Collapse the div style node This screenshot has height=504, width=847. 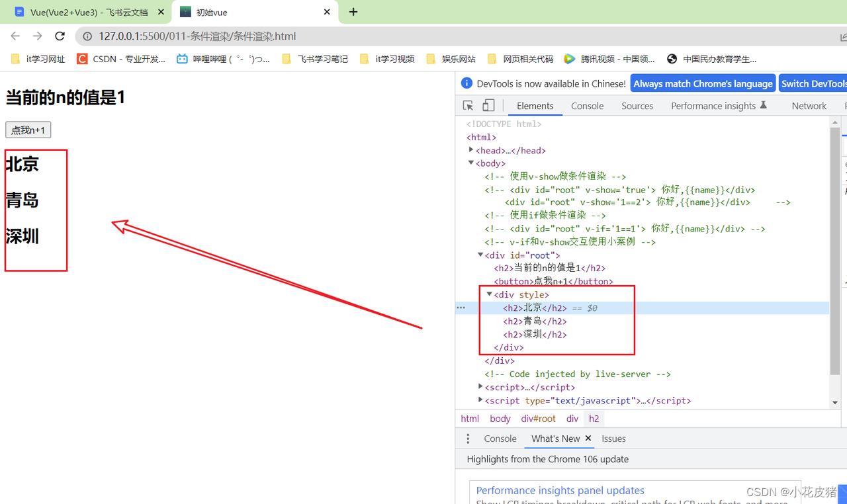click(490, 294)
